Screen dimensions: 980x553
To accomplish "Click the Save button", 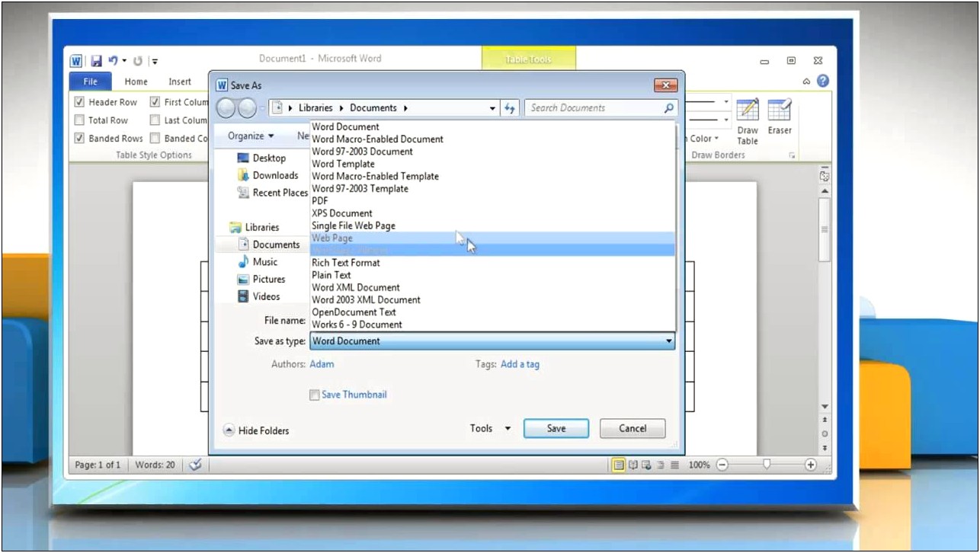I will pyautogui.click(x=556, y=429).
